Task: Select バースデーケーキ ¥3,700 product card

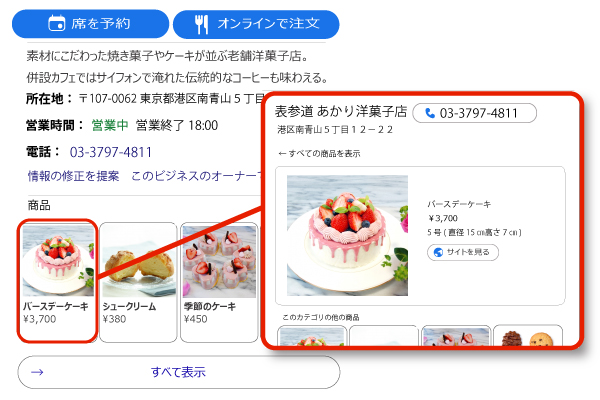Action: point(57,281)
